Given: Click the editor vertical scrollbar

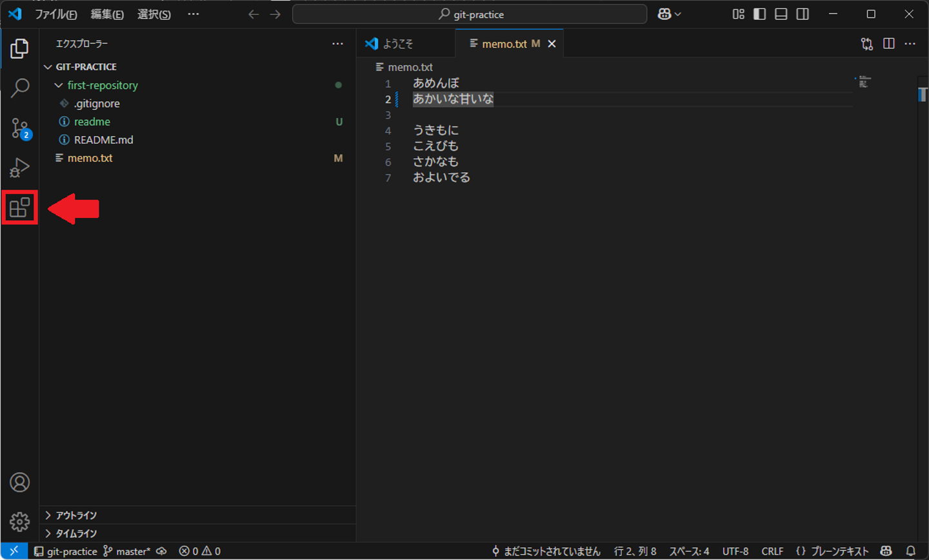Looking at the screenshot, I should click(x=923, y=310).
